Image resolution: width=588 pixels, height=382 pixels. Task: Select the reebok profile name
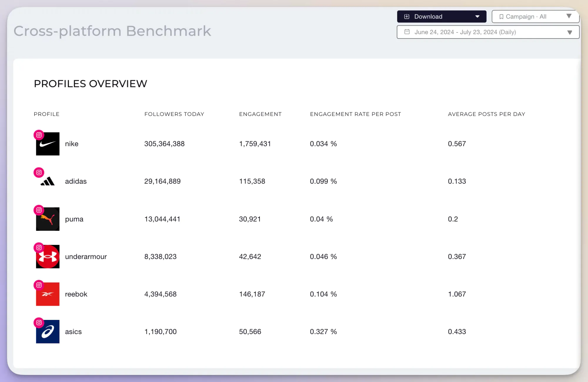tap(76, 294)
